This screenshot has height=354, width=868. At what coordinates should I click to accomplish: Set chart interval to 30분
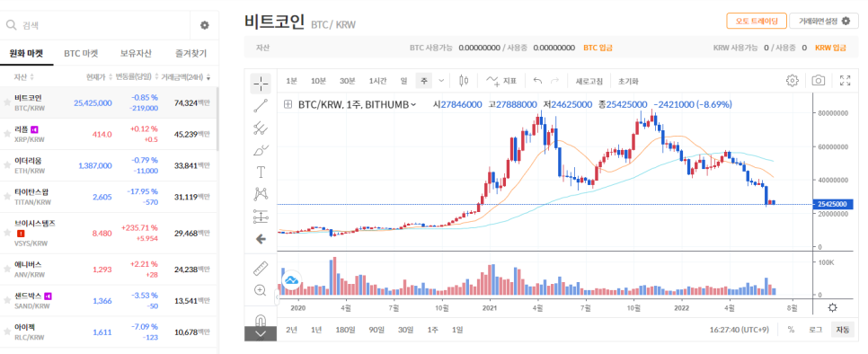(x=347, y=81)
